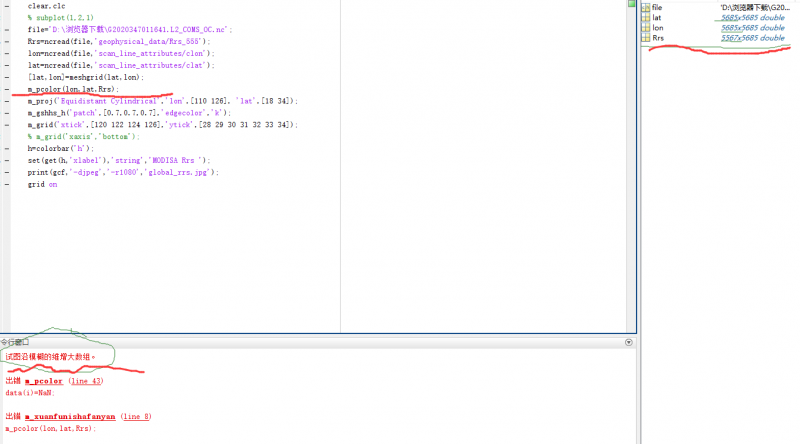The image size is (800, 444).
Task: Click the Rrs variable's array icon
Action: coord(645,38)
